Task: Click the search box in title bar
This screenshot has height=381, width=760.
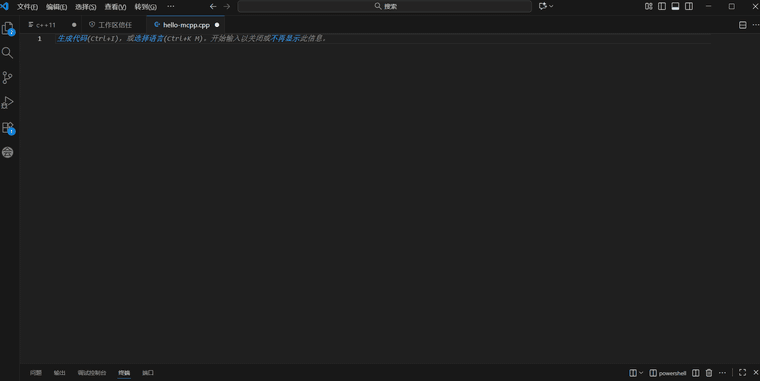Action: [x=385, y=6]
